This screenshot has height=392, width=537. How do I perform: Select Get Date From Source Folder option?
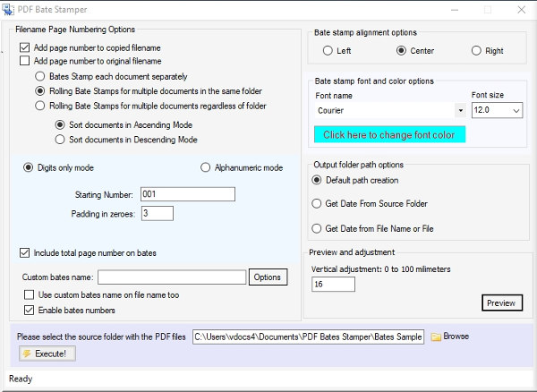point(317,204)
